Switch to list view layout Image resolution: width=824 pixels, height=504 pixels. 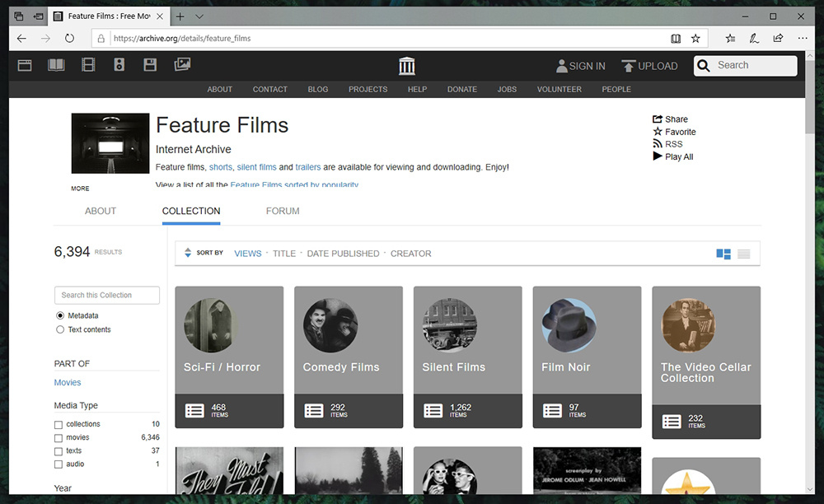click(744, 254)
